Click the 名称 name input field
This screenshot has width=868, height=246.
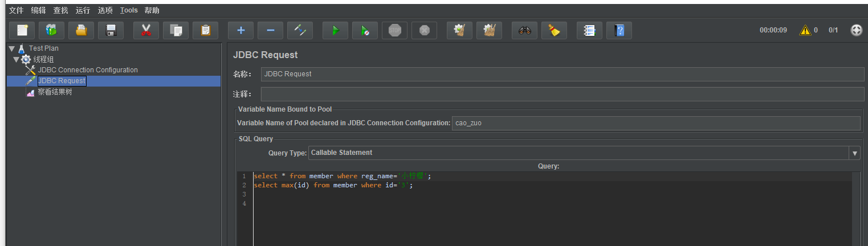point(562,74)
